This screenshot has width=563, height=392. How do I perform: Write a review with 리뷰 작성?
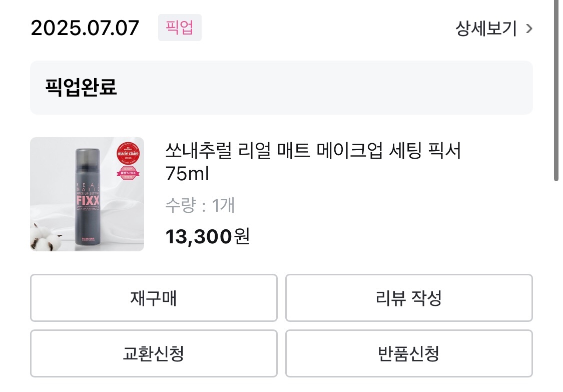(x=408, y=298)
